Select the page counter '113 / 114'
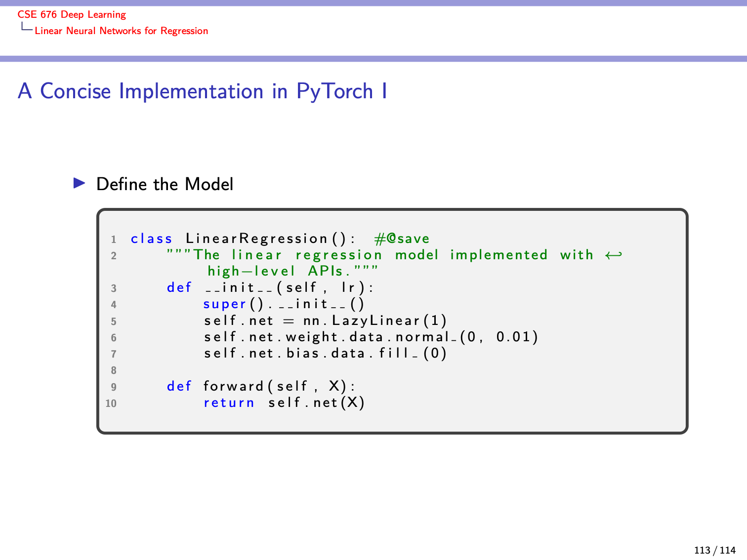The width and height of the screenshot is (747, 560). [715, 550]
